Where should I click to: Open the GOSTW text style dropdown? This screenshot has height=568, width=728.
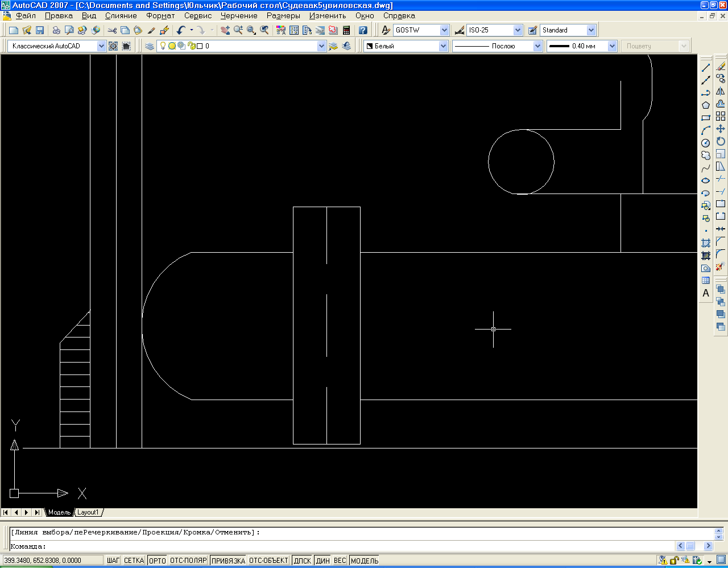[444, 30]
